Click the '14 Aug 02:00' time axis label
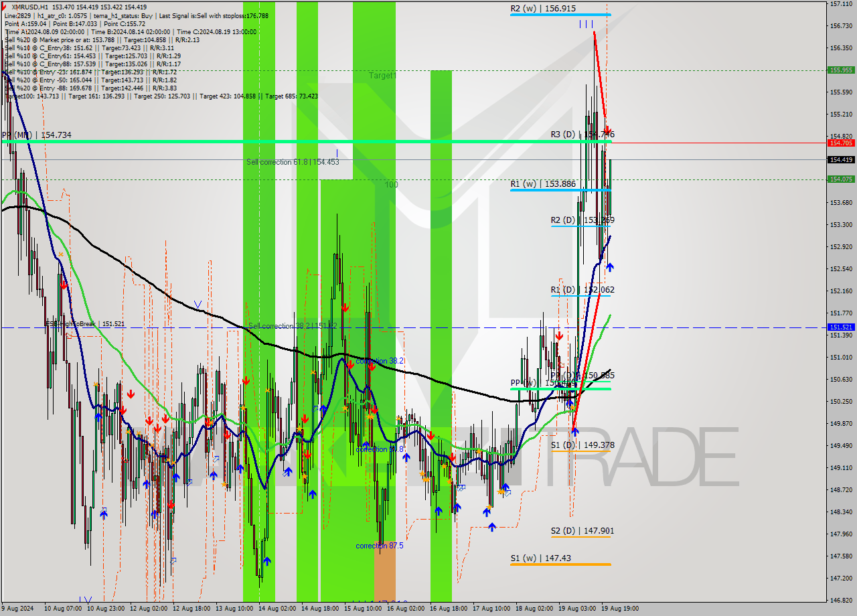This screenshot has height=616, width=857. pyautogui.click(x=279, y=609)
